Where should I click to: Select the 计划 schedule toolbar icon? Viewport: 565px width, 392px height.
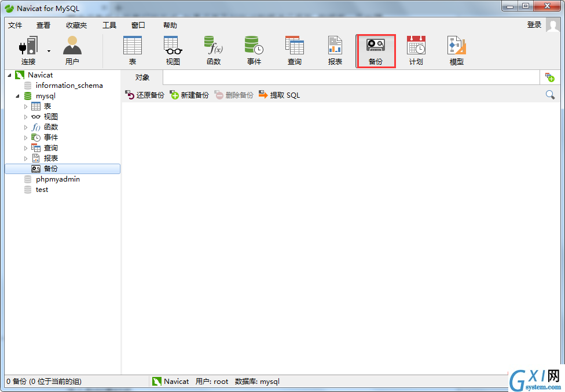pos(416,50)
